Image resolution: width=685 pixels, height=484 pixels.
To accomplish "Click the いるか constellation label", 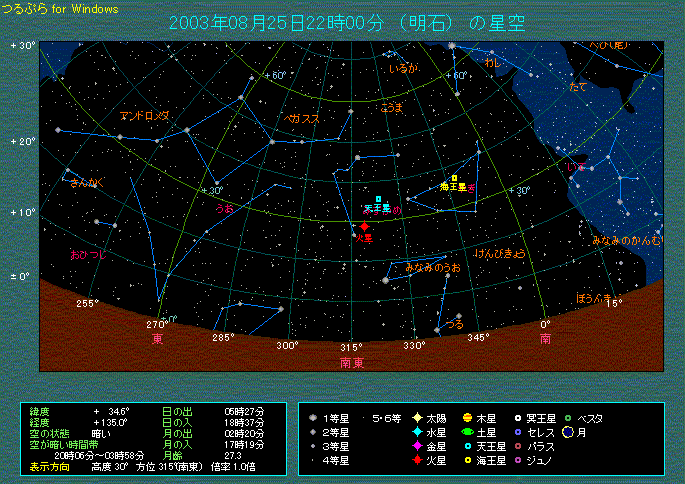I will (x=403, y=68).
